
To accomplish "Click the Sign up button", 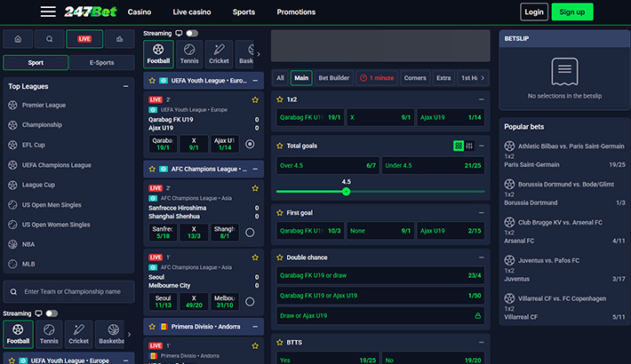I will [x=571, y=12].
